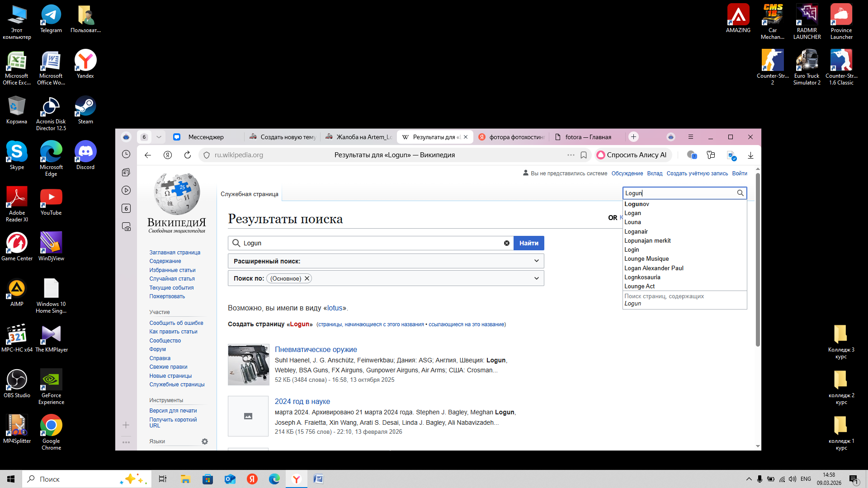Image resolution: width=868 pixels, height=488 pixels.
Task: Click the bookmark icon in address bar
Action: pos(584,155)
